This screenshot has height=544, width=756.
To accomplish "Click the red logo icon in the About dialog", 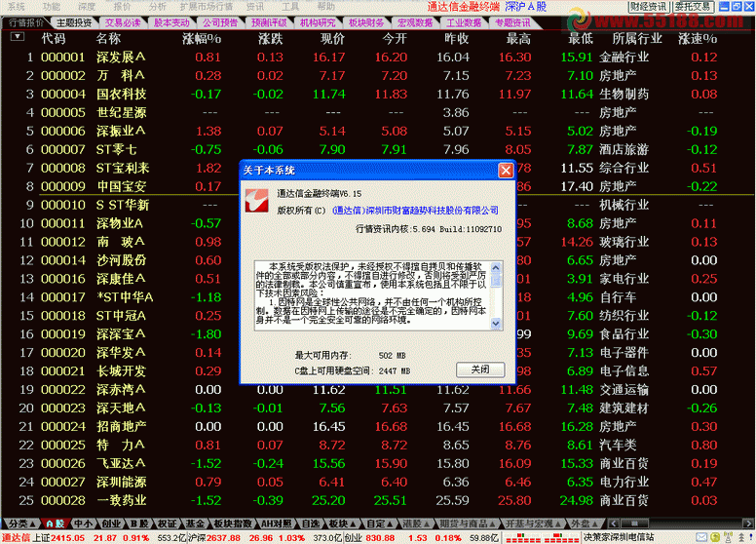I will (x=257, y=201).
